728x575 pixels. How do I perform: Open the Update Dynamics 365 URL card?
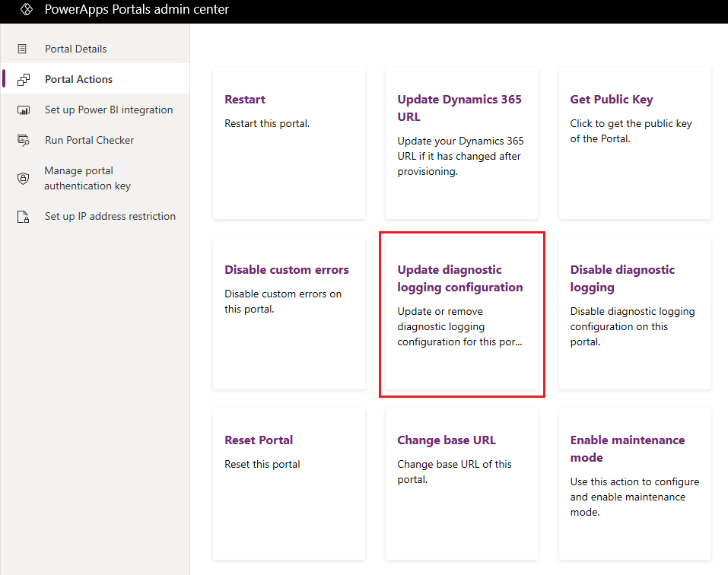[462, 143]
